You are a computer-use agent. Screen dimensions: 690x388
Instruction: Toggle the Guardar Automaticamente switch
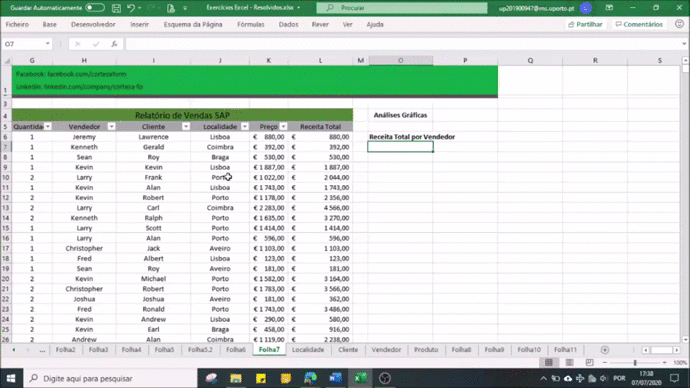95,7
